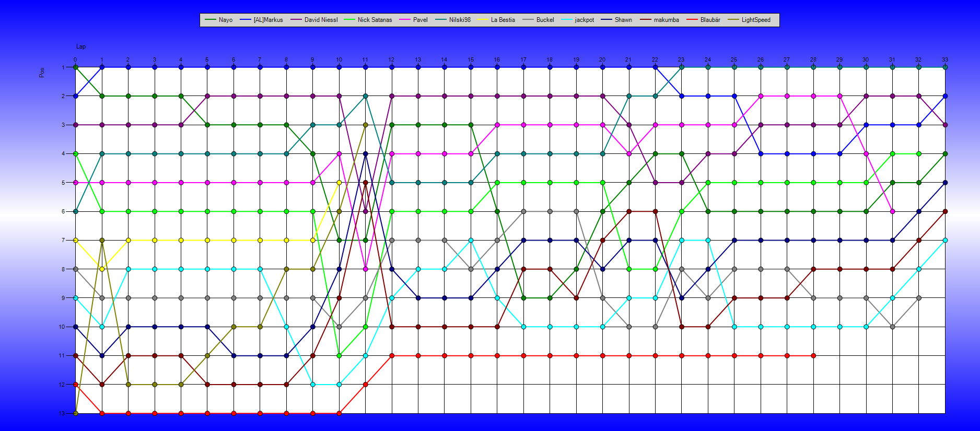
Task: Click Shawn's point at lap 11, position 4
Action: click(365, 154)
